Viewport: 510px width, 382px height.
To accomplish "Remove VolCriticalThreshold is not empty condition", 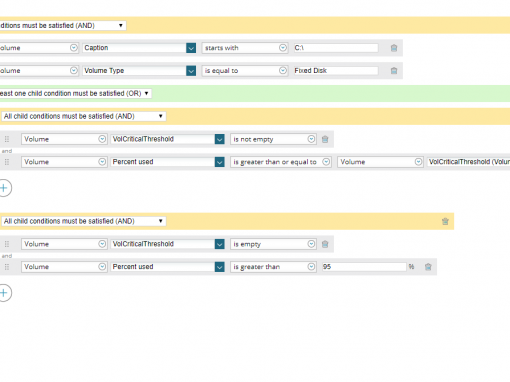I will pos(325,139).
